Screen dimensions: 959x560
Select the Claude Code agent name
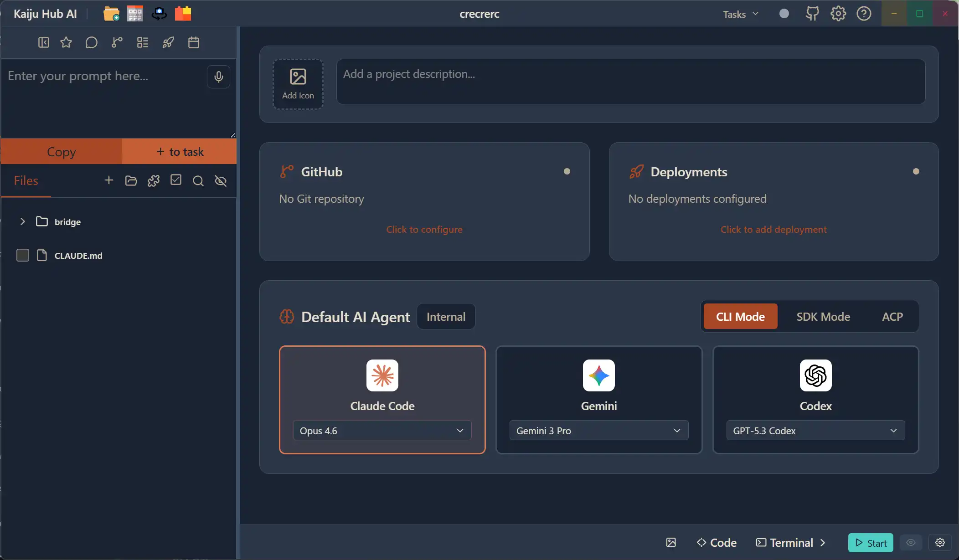tap(382, 406)
